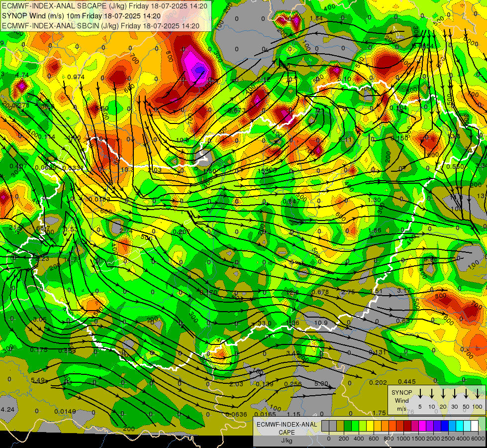
Task: Click the 0.550 station value on the map
Action: click(455, 166)
